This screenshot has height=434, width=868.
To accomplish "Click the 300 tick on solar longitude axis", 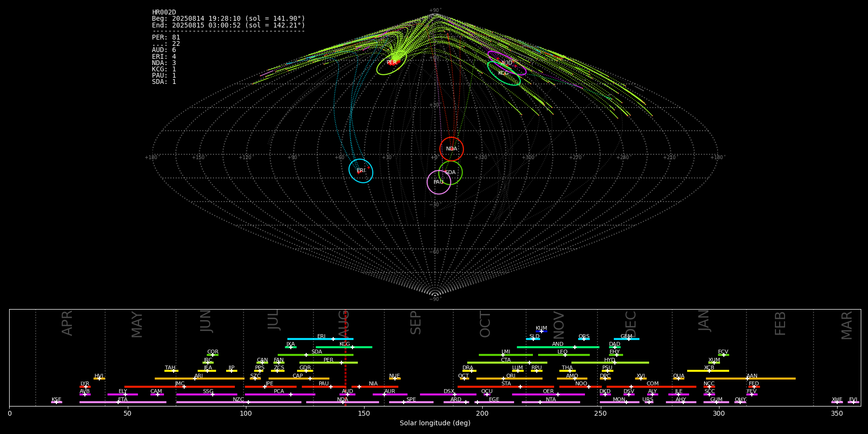I will coord(719,413).
